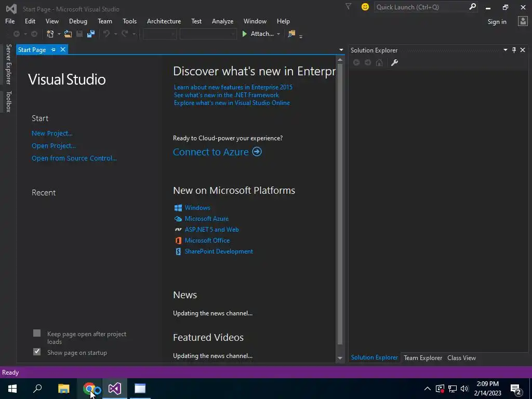532x399 pixels.
Task: Open the Solution Platforms combo box
Action: pos(208,34)
